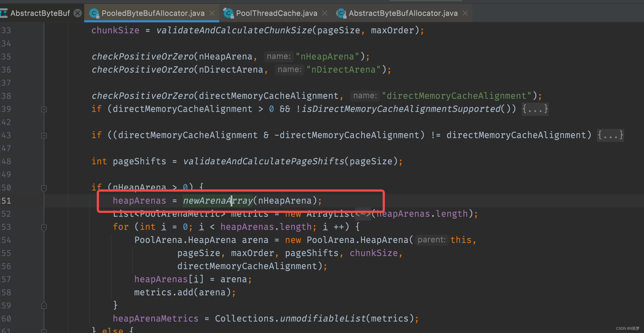Close the AbstractByteBufAllocator.java tab
Viewport: 644px width, 333px height.
[x=465, y=13]
